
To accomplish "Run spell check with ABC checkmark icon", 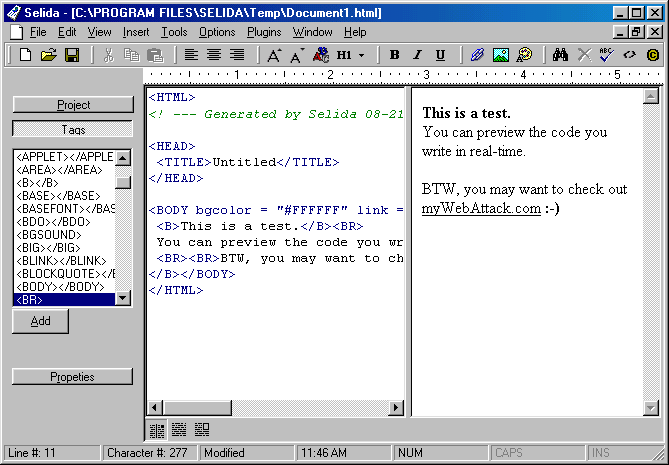I will tap(606, 55).
